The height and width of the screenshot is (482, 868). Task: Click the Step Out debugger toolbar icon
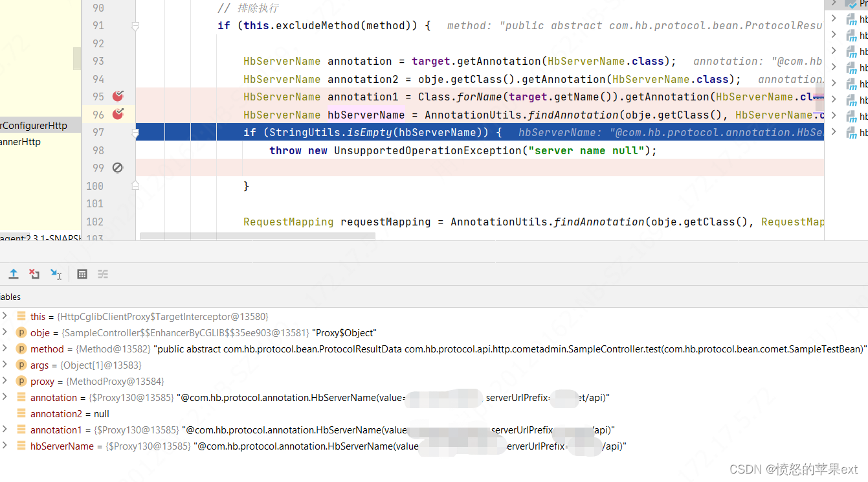coord(13,274)
